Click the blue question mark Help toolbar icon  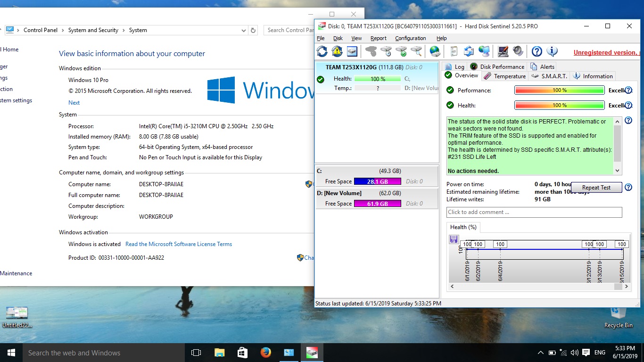point(537,51)
